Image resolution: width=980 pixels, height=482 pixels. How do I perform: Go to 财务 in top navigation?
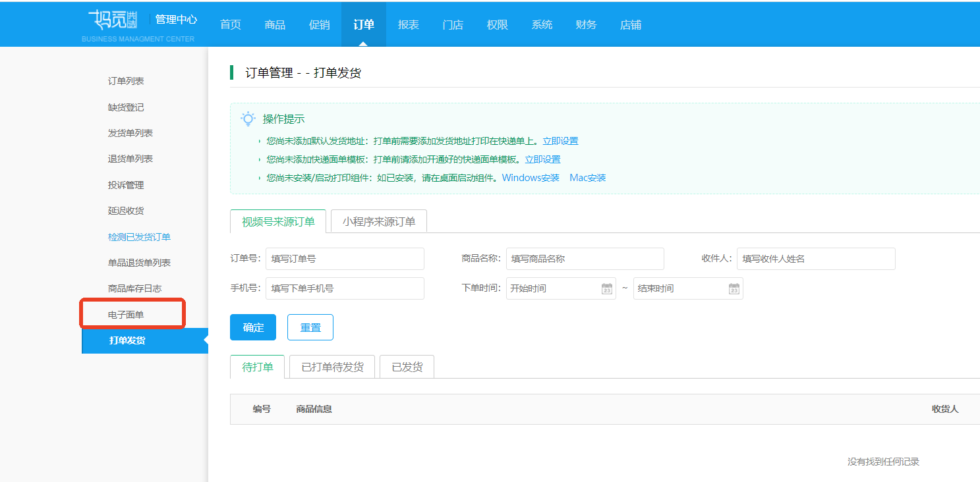[x=586, y=24]
